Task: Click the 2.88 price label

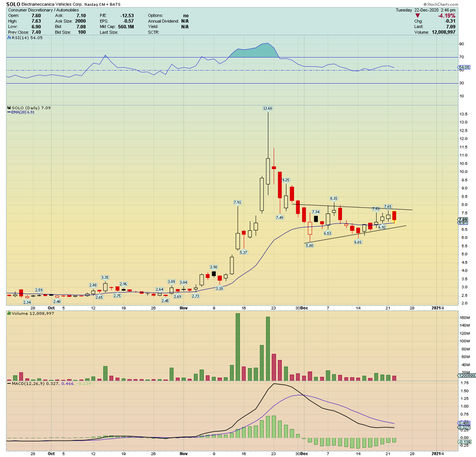Action: tap(93, 285)
